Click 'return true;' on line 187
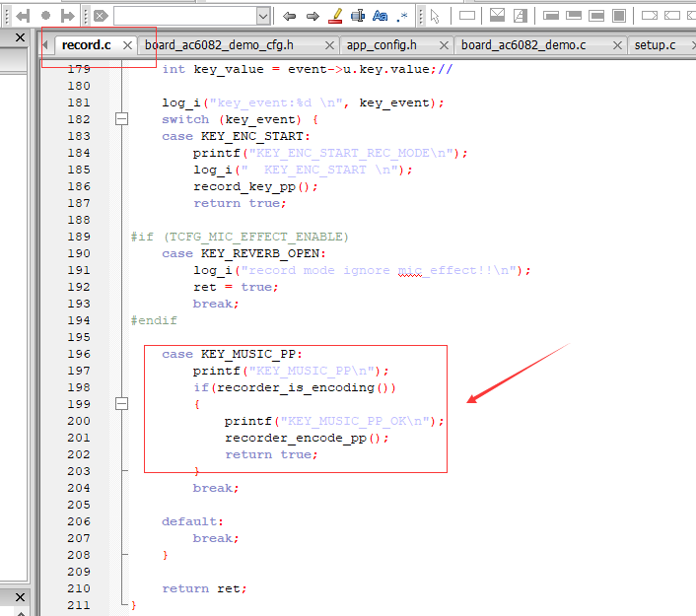The image size is (696, 616). 240,203
